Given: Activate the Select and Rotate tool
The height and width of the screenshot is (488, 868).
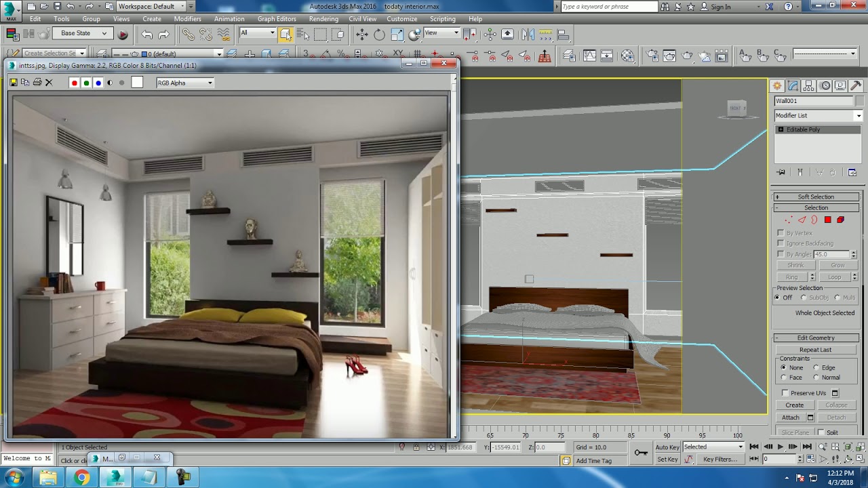Looking at the screenshot, I should click(x=379, y=34).
